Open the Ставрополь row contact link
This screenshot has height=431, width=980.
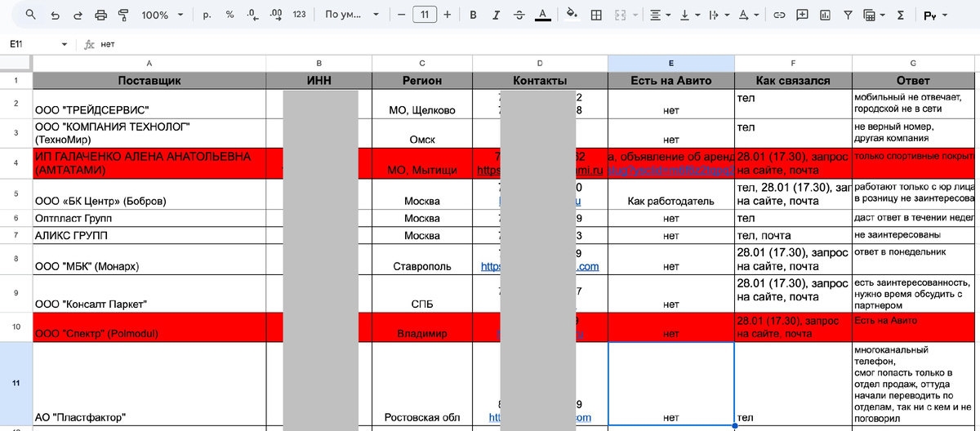(x=540, y=266)
